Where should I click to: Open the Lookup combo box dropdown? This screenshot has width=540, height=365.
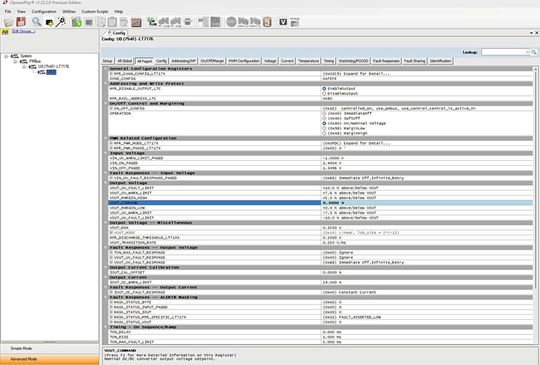pos(527,52)
